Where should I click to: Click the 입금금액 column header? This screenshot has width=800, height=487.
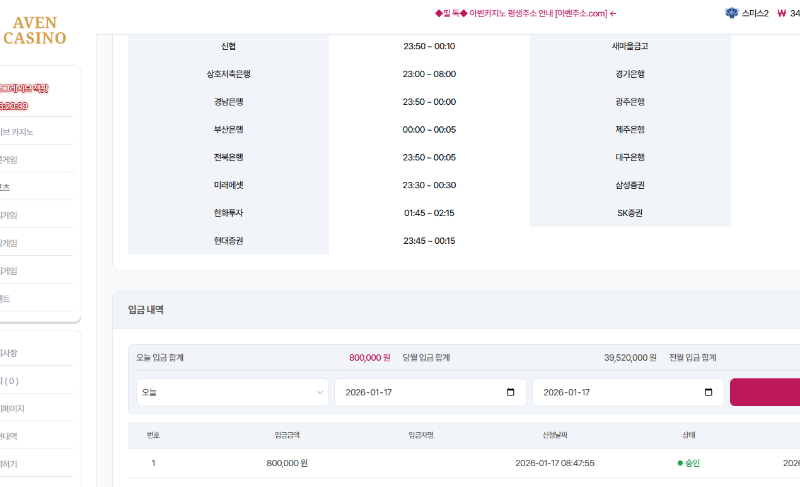pyautogui.click(x=288, y=435)
